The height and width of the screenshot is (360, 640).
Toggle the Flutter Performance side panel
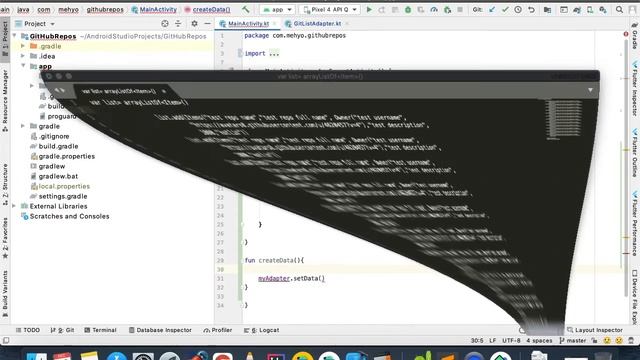pyautogui.click(x=635, y=223)
